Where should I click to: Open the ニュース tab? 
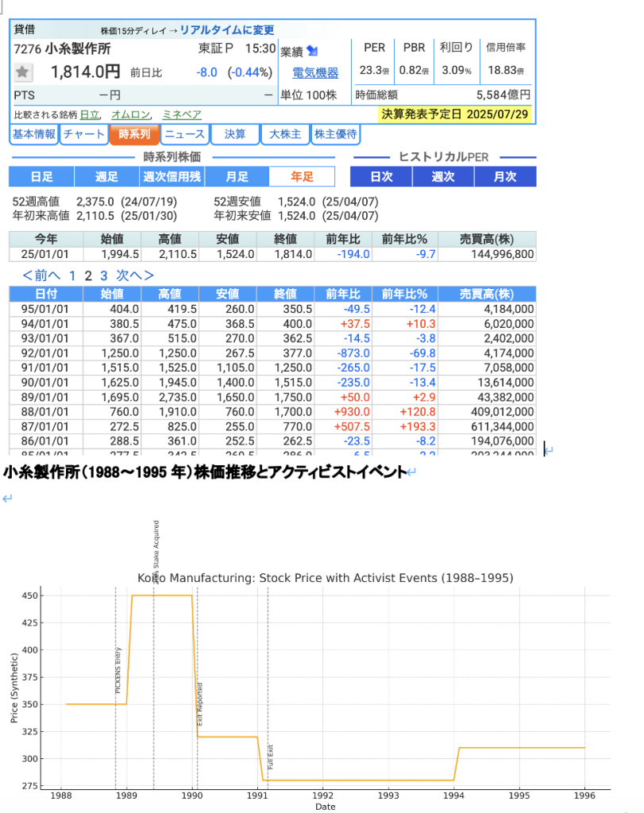click(185, 134)
